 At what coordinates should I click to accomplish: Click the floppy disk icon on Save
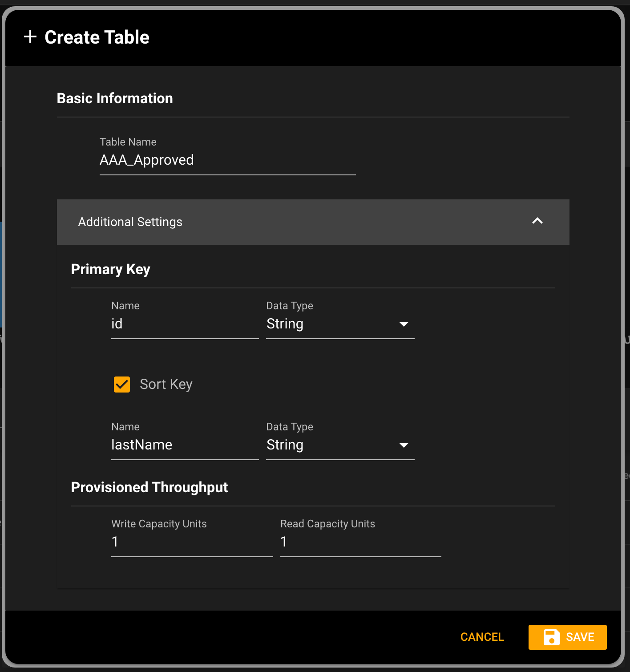click(x=552, y=637)
